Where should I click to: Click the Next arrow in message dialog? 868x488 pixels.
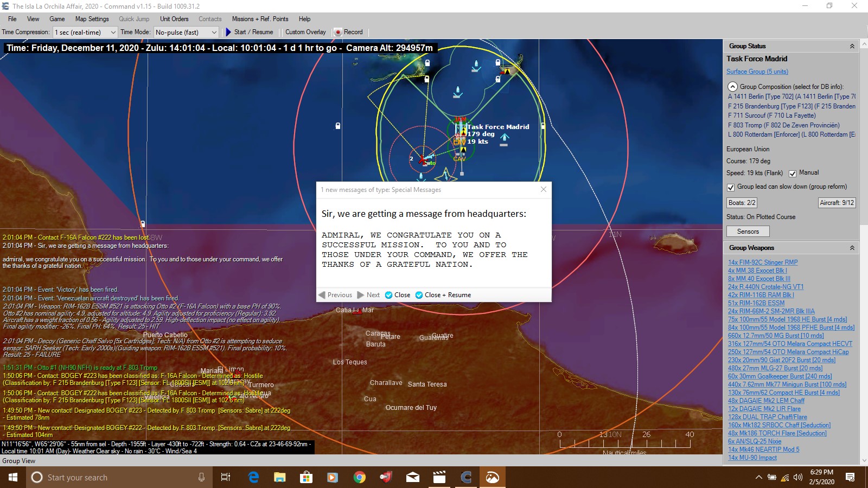(361, 295)
